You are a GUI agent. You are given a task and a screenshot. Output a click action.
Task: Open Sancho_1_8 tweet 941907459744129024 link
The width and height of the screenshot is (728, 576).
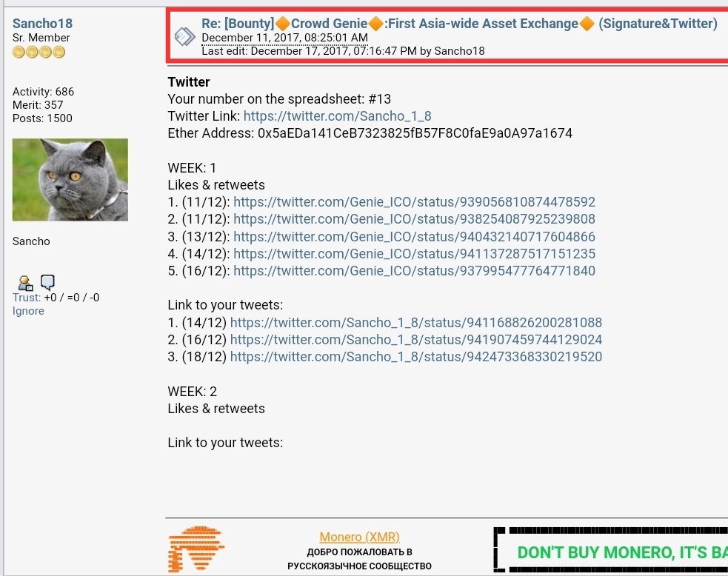point(416,340)
